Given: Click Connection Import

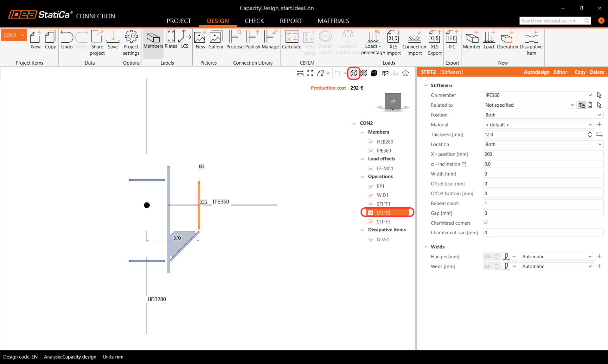Looking at the screenshot, I should [414, 43].
